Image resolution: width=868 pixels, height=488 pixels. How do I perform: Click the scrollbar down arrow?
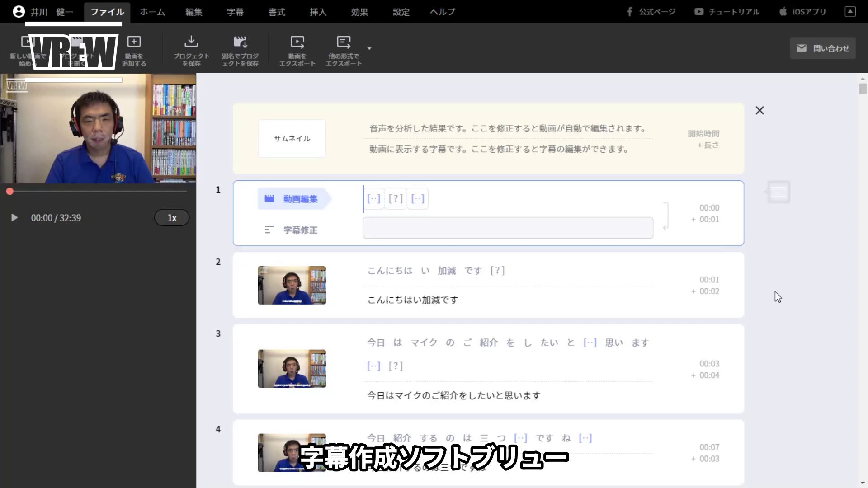coord(863,483)
